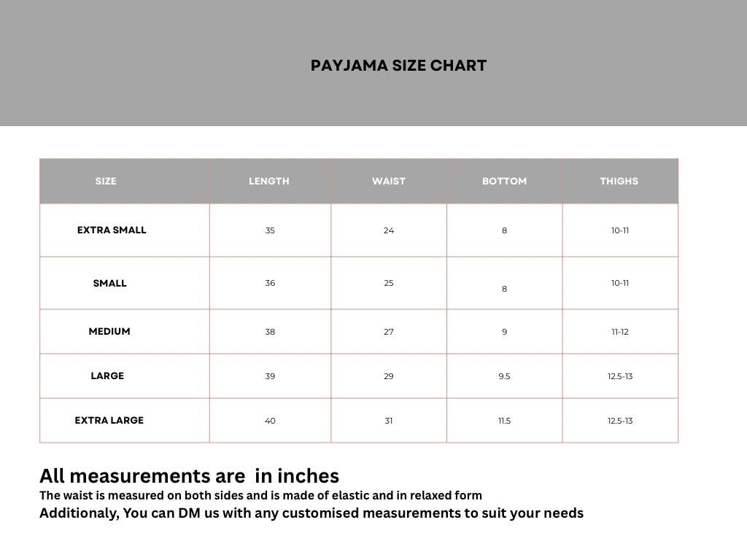Select the LARGE row label
This screenshot has height=560, width=747.
pyautogui.click(x=107, y=376)
